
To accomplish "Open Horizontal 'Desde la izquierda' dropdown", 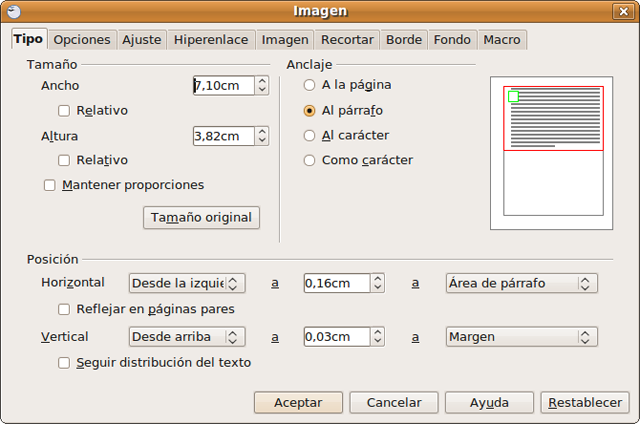I will click(187, 283).
